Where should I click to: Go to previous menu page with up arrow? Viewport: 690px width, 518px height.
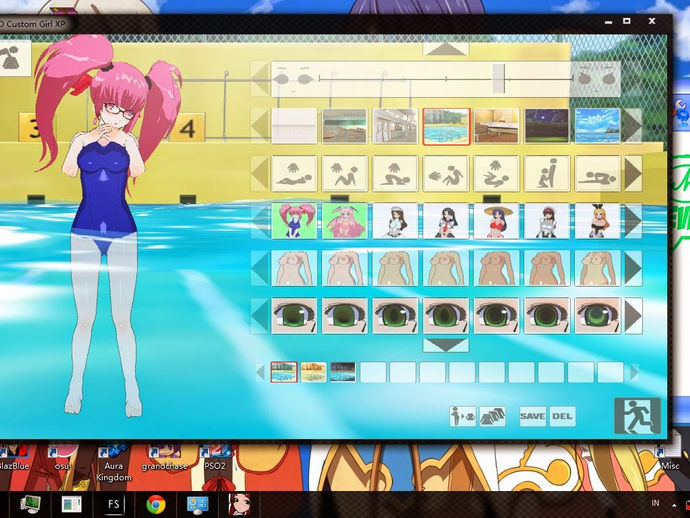point(446,49)
